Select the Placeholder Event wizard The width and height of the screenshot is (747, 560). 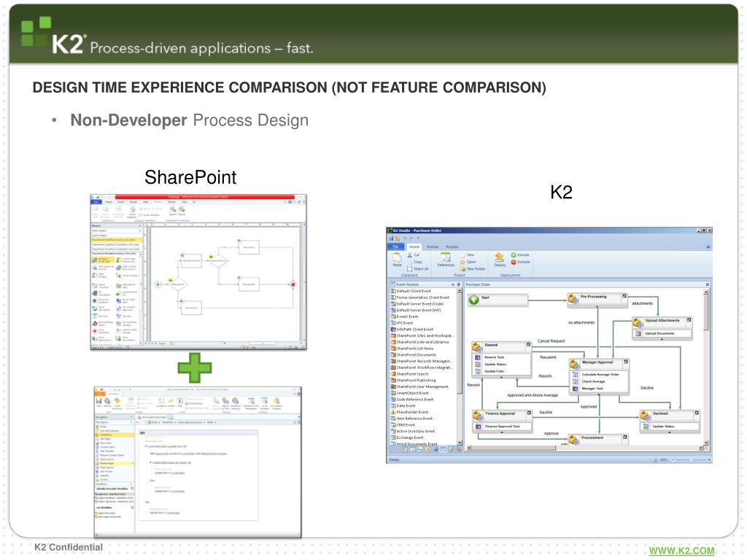(409, 412)
